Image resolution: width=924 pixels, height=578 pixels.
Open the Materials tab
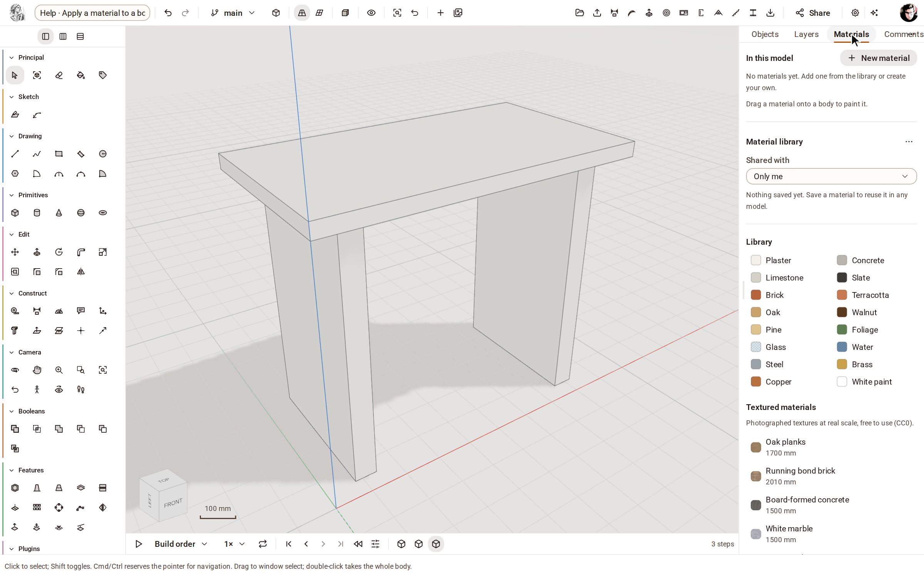point(851,34)
